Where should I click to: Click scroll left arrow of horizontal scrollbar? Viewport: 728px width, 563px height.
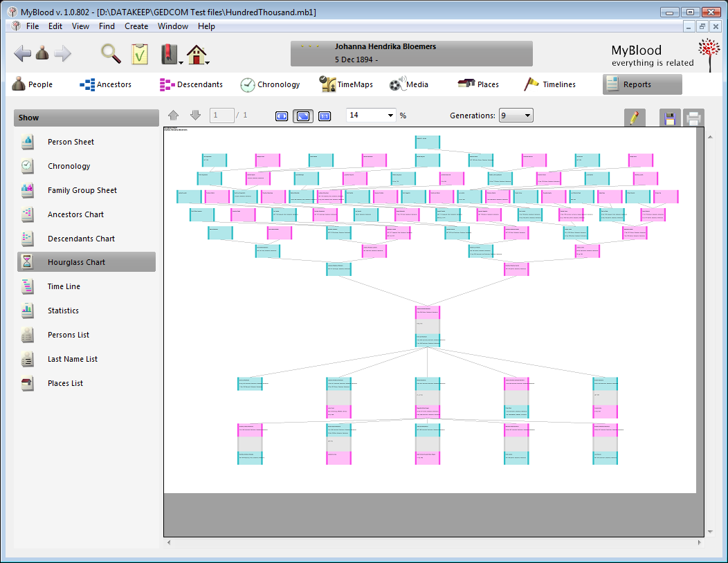(x=169, y=542)
